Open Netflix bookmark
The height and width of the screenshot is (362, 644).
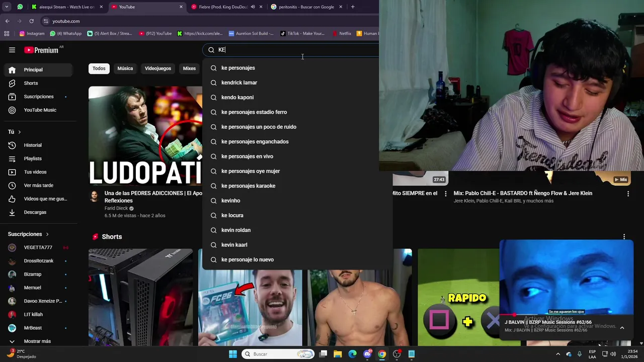click(341, 34)
